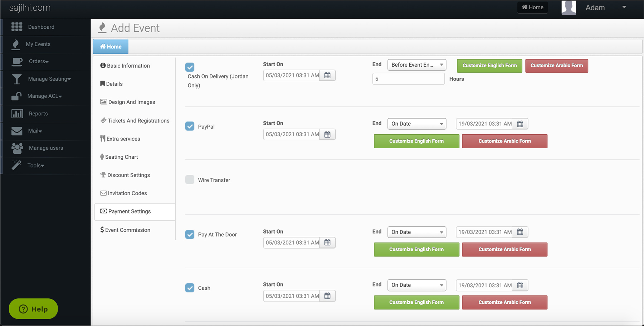
Task: Click the Home button in top bar
Action: (532, 7)
